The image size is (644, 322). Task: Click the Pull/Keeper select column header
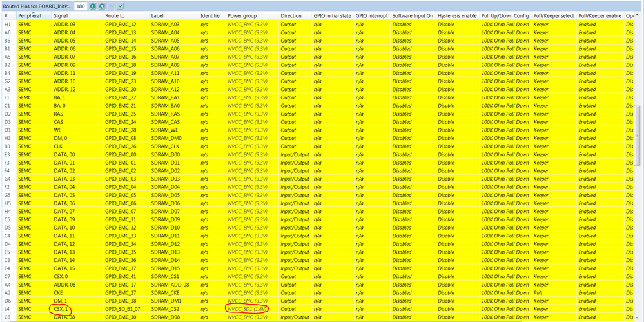pos(554,15)
